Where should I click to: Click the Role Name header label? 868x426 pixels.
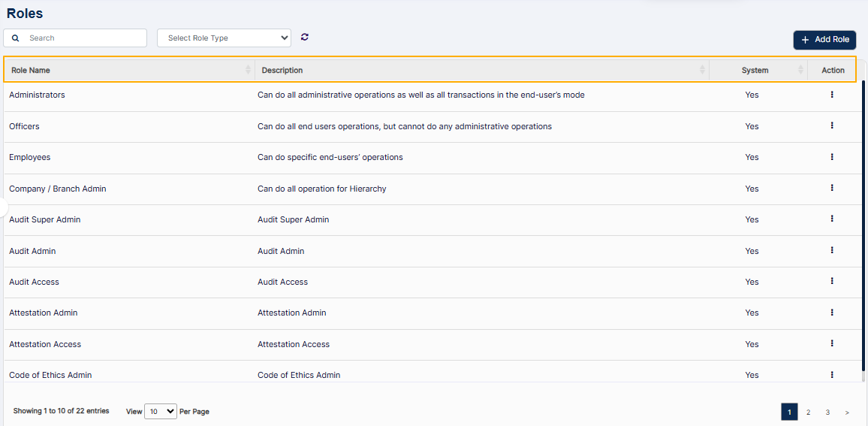[31, 71]
